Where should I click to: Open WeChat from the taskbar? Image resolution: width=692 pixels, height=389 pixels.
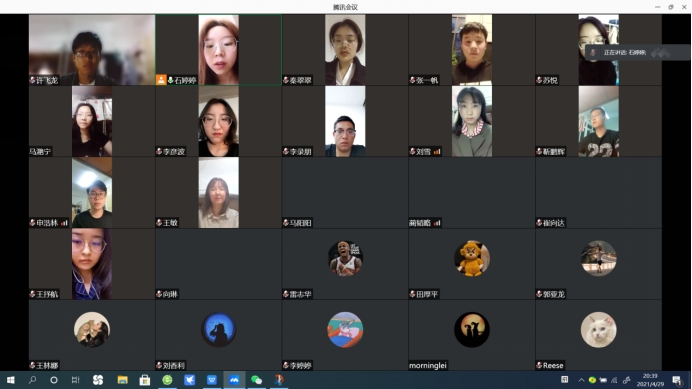(x=256, y=380)
